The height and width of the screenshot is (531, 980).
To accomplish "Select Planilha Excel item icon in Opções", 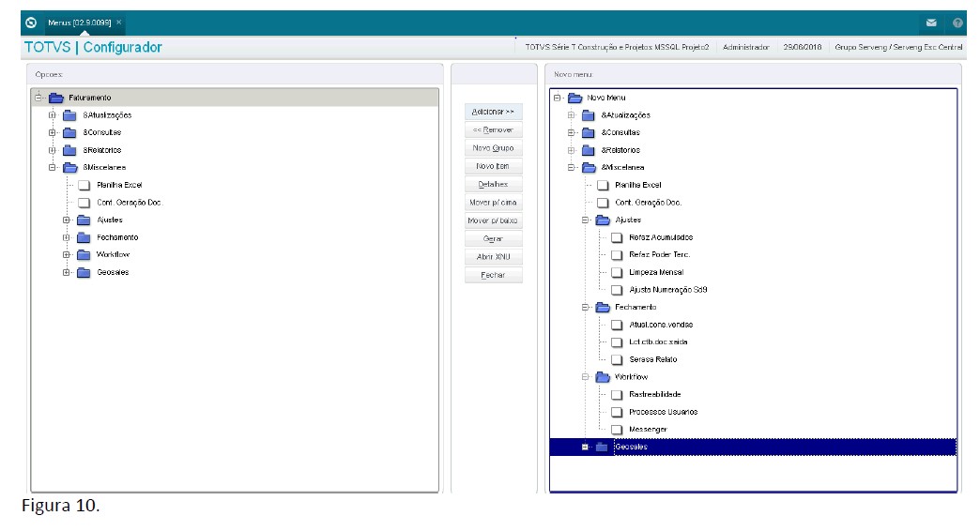I will [84, 185].
